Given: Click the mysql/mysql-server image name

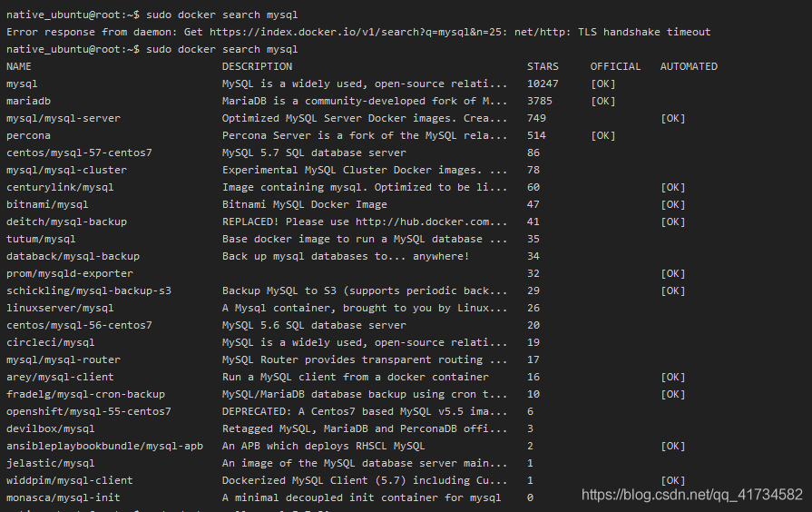Looking at the screenshot, I should pyautogui.click(x=64, y=118).
